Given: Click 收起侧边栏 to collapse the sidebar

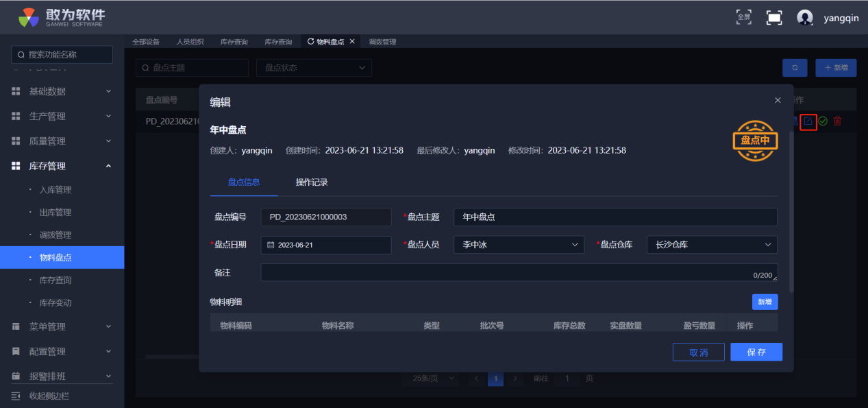Looking at the screenshot, I should [x=49, y=396].
